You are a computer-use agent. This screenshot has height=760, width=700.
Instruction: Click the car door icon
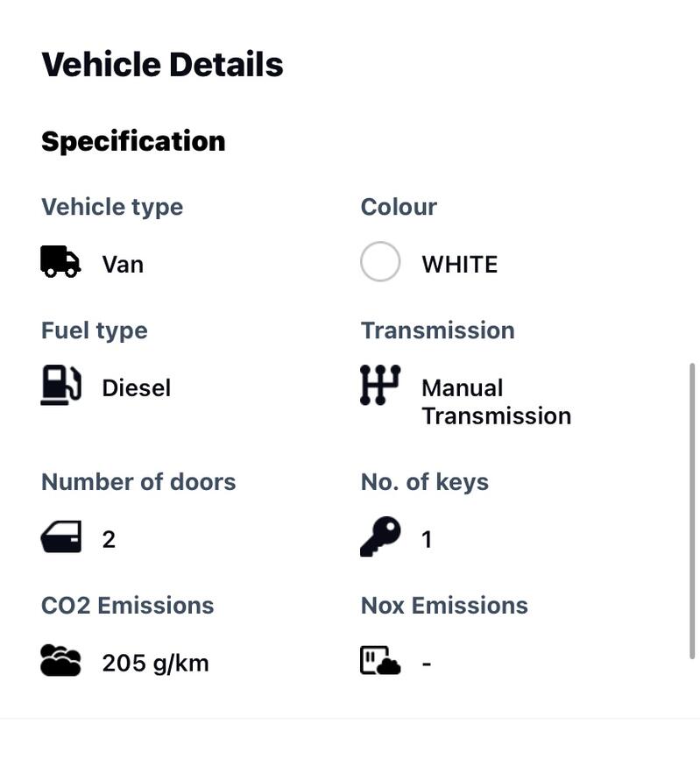point(60,536)
